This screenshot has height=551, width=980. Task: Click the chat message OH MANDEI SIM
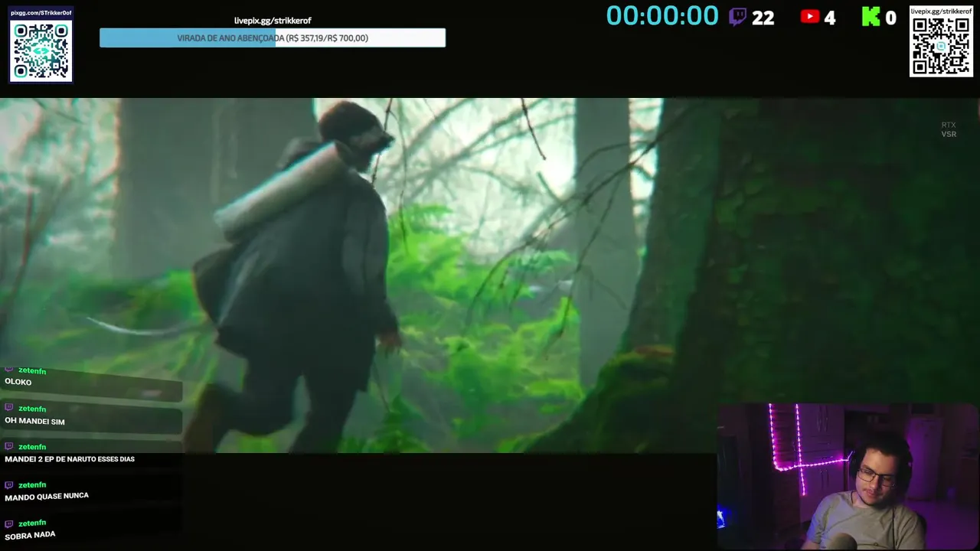(x=34, y=421)
